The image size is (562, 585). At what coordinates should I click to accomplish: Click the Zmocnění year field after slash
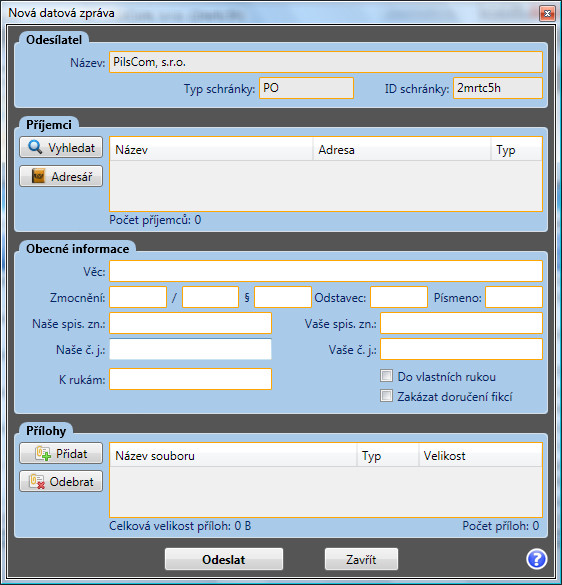pyautogui.click(x=210, y=297)
